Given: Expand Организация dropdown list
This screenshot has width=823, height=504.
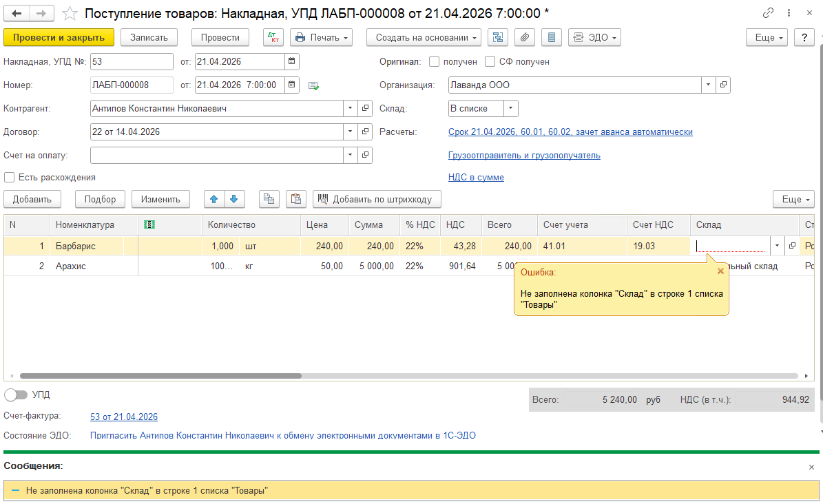Looking at the screenshot, I should click(x=709, y=85).
